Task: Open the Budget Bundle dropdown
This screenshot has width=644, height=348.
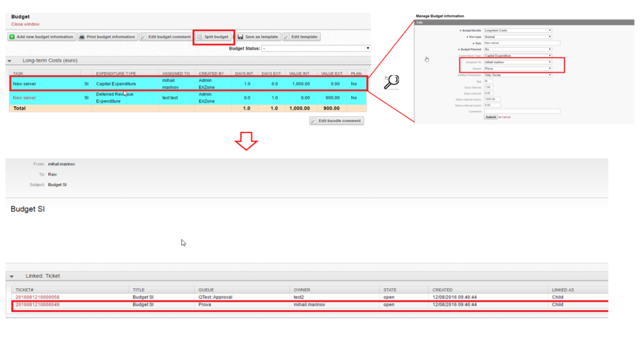Action: (517, 30)
